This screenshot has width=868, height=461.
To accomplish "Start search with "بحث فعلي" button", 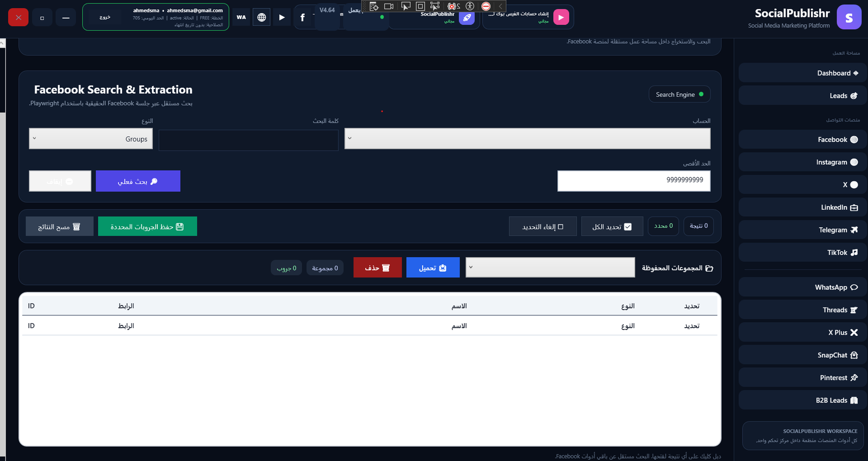I will (x=138, y=181).
